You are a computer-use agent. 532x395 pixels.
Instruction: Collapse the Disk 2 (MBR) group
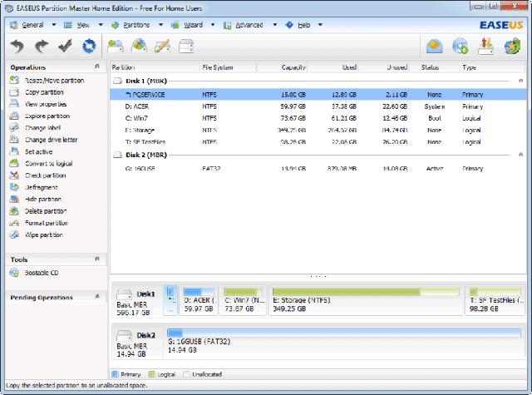point(521,155)
